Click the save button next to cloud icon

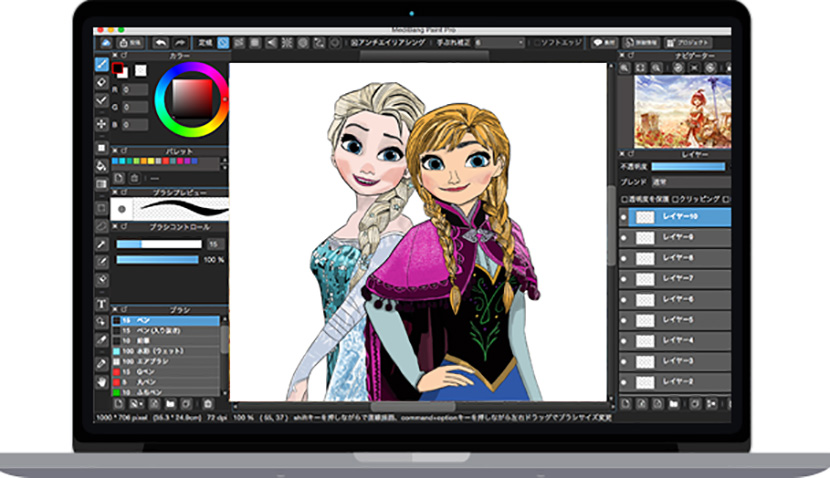130,43
